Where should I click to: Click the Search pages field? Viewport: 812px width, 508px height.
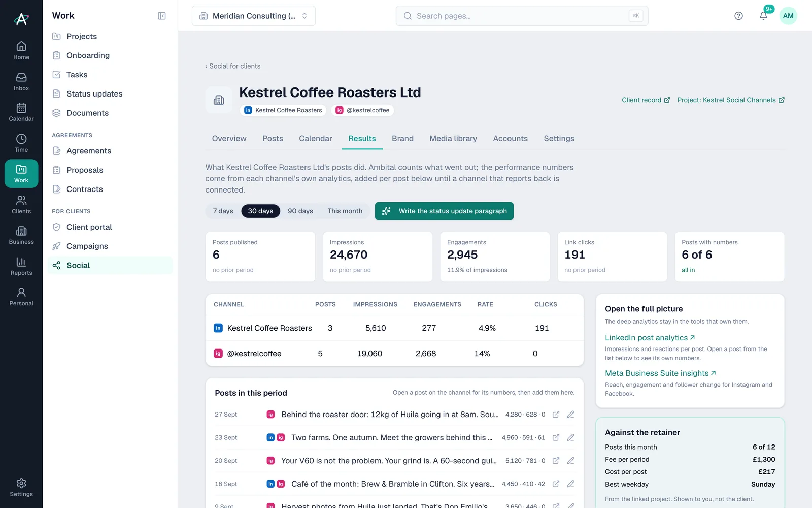point(522,16)
